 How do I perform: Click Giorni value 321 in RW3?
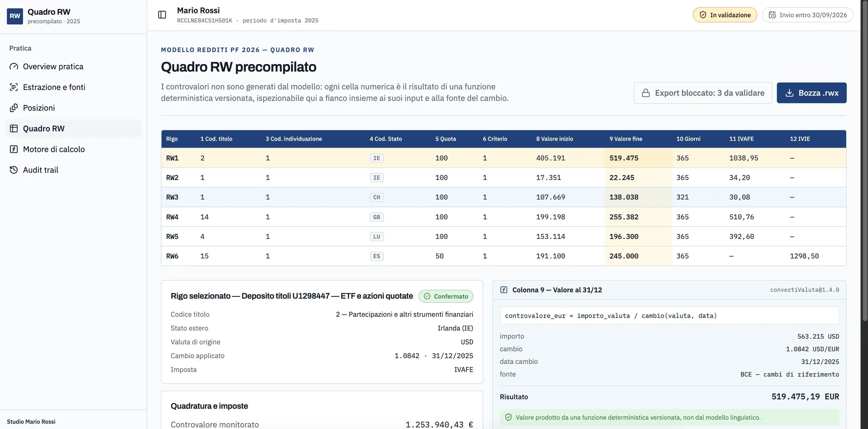682,197
